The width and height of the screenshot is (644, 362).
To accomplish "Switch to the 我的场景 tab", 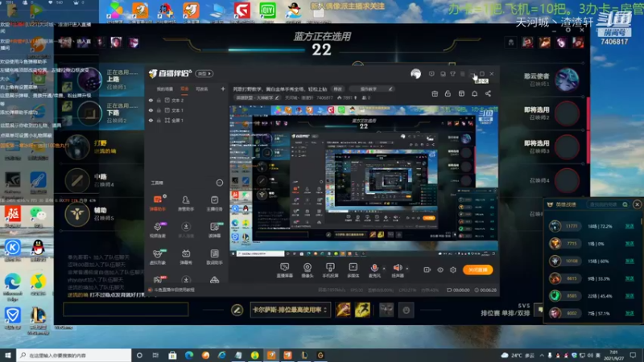I will pyautogui.click(x=165, y=89).
